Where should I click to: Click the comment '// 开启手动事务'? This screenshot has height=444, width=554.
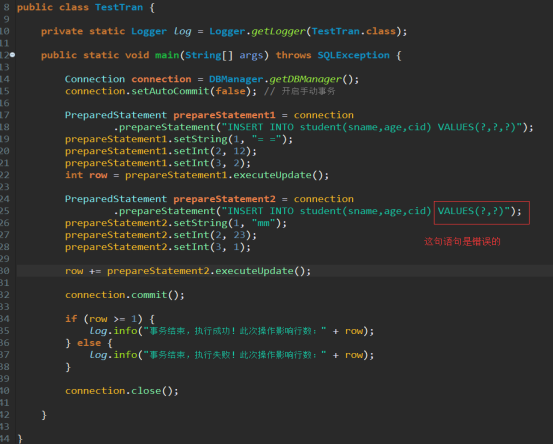click(x=299, y=91)
